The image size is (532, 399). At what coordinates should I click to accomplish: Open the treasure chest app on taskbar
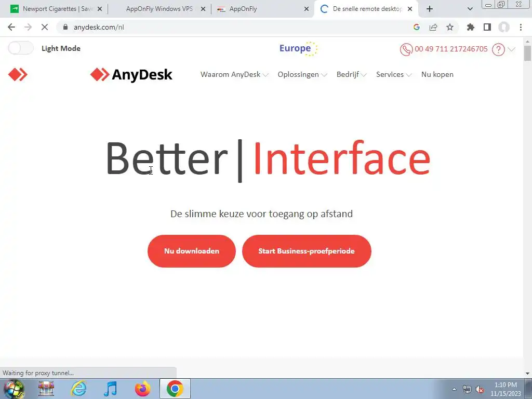click(46, 389)
